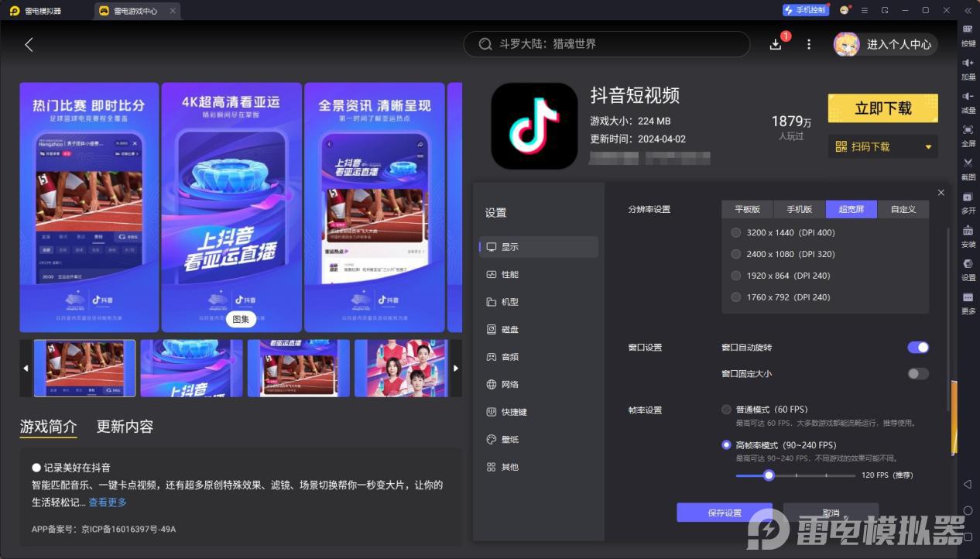This screenshot has width=980, height=559.
Task: Click the 抖音 app icon
Action: point(534,126)
